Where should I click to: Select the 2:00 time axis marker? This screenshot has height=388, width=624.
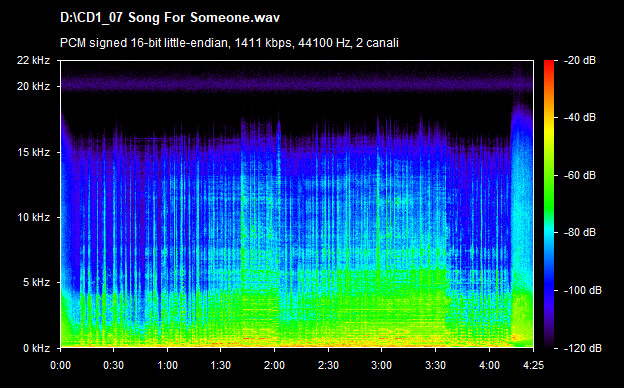point(274,365)
